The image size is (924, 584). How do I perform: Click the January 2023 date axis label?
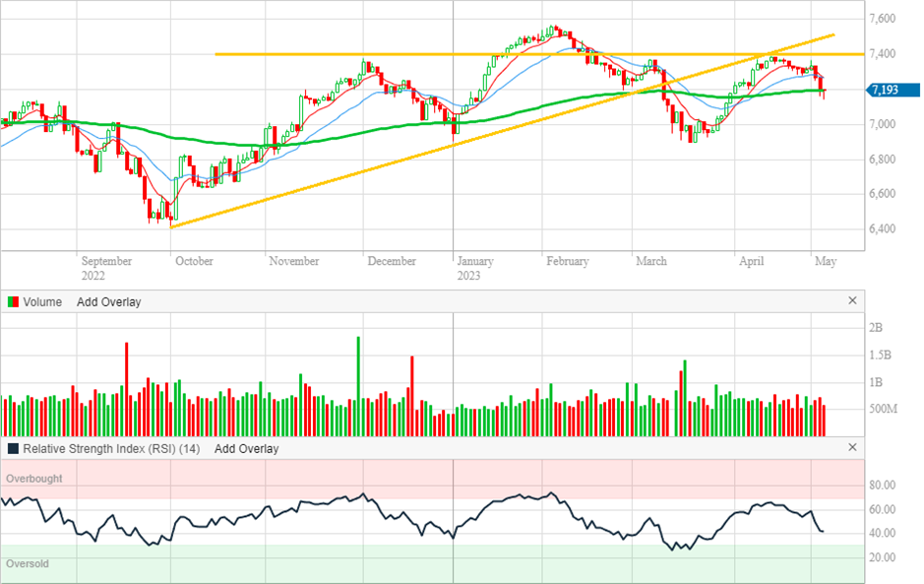pyautogui.click(x=475, y=268)
